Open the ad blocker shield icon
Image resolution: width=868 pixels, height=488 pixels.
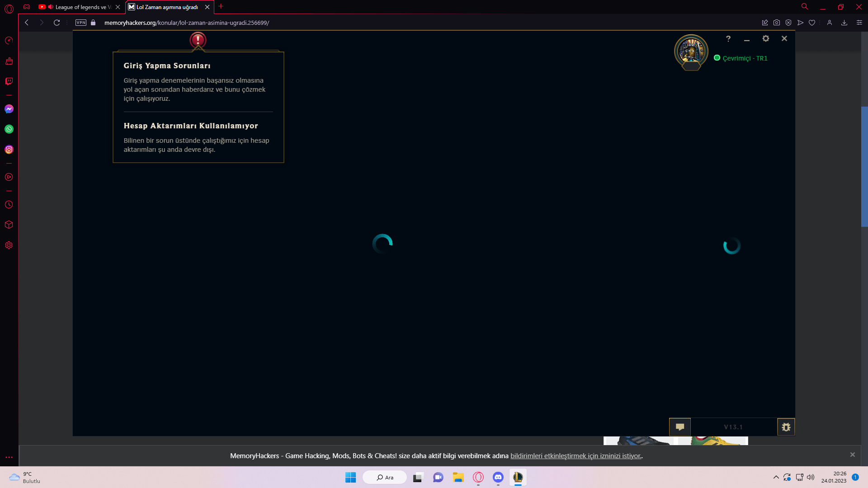coord(788,23)
